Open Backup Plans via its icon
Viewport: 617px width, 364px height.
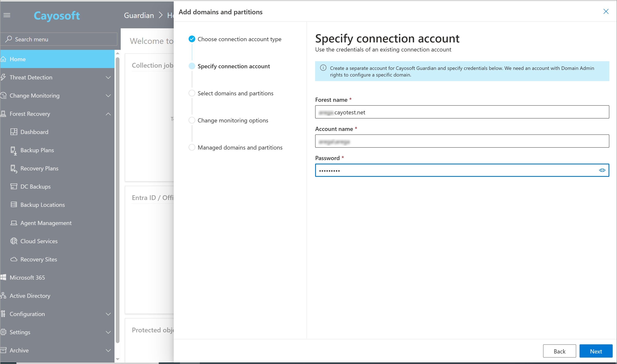click(x=14, y=150)
